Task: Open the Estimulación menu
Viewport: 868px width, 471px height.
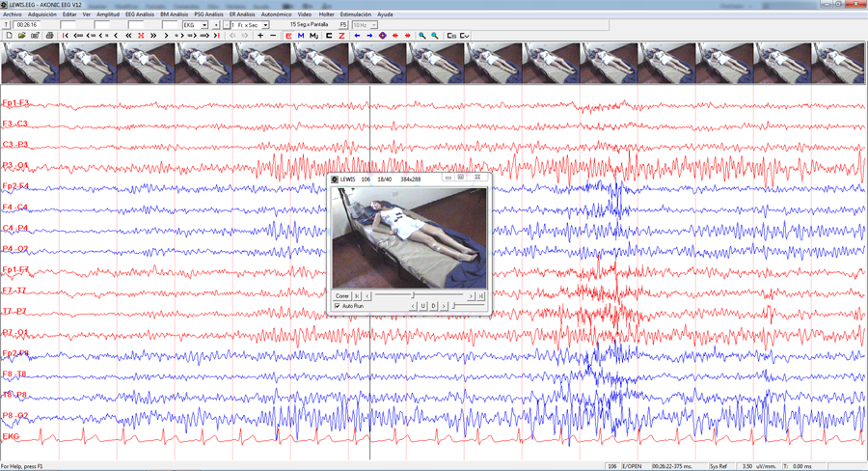Action: tap(355, 14)
